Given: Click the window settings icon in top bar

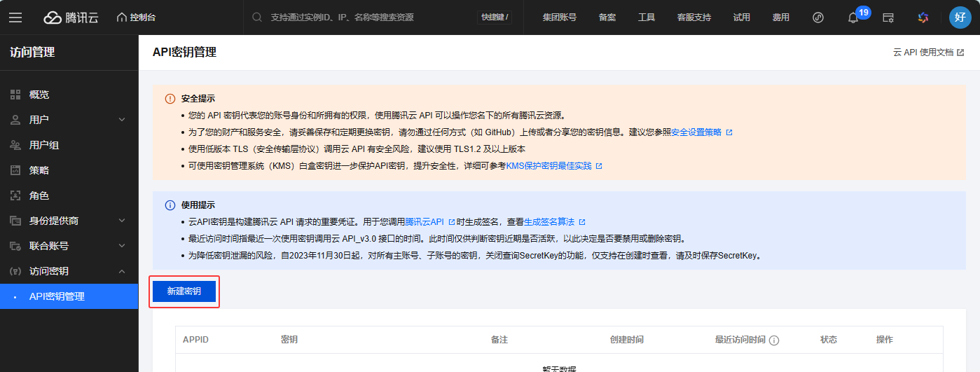Looking at the screenshot, I should 888,18.
